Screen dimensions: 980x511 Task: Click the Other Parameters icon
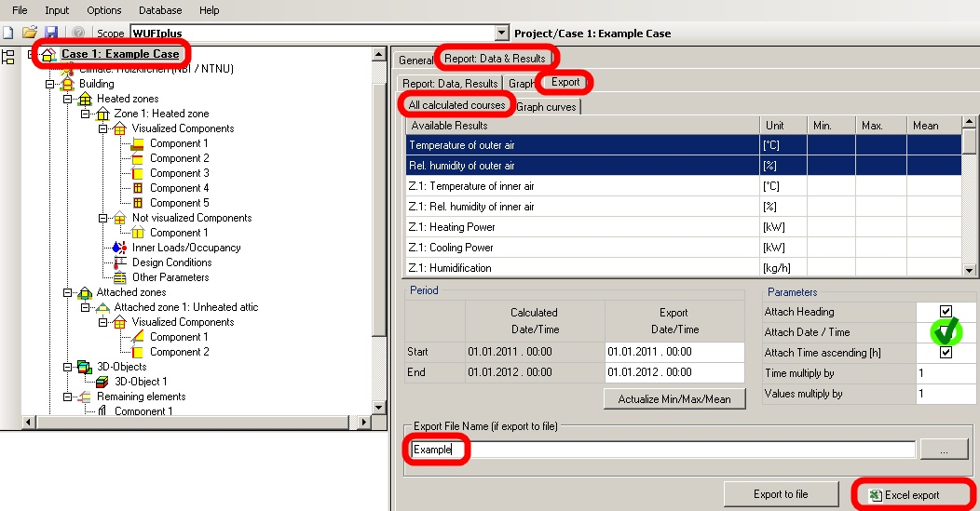tap(119, 277)
